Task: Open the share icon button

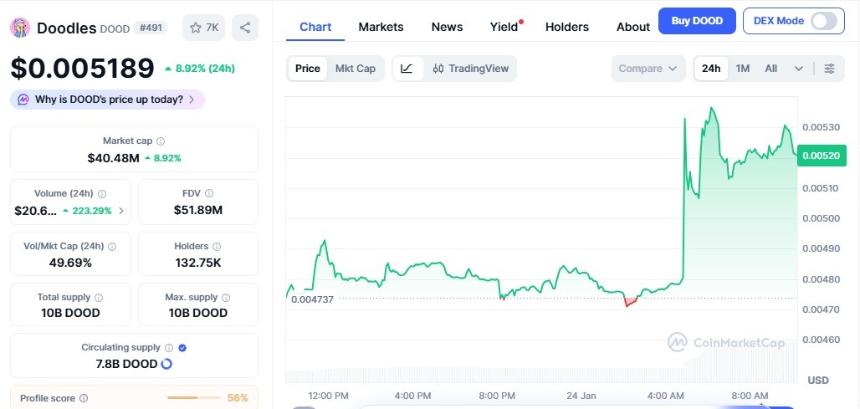Action: pyautogui.click(x=245, y=27)
